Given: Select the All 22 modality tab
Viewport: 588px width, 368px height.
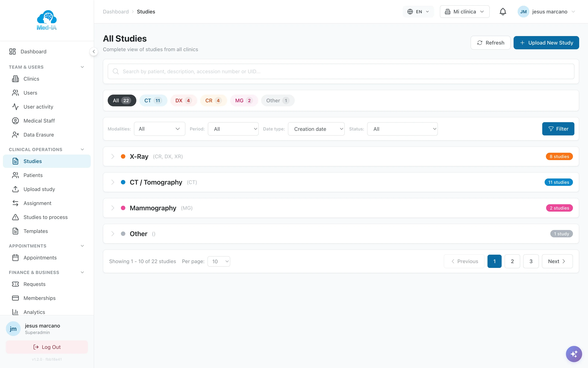Looking at the screenshot, I should [122, 100].
